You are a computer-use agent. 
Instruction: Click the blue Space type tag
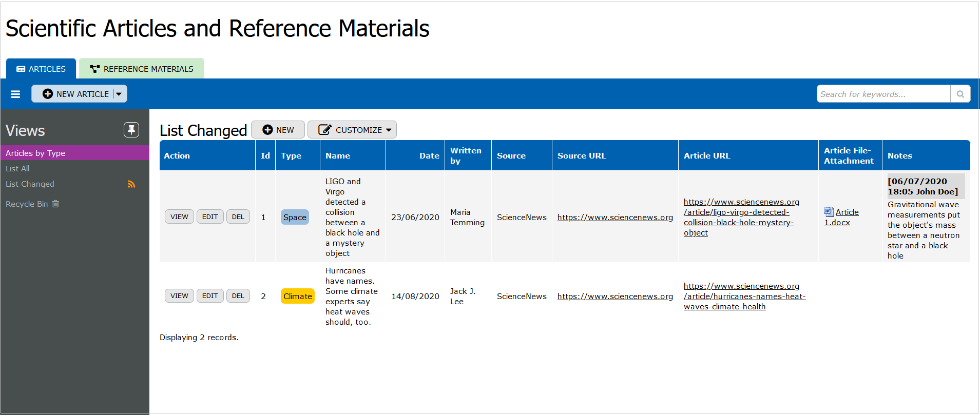click(x=295, y=218)
